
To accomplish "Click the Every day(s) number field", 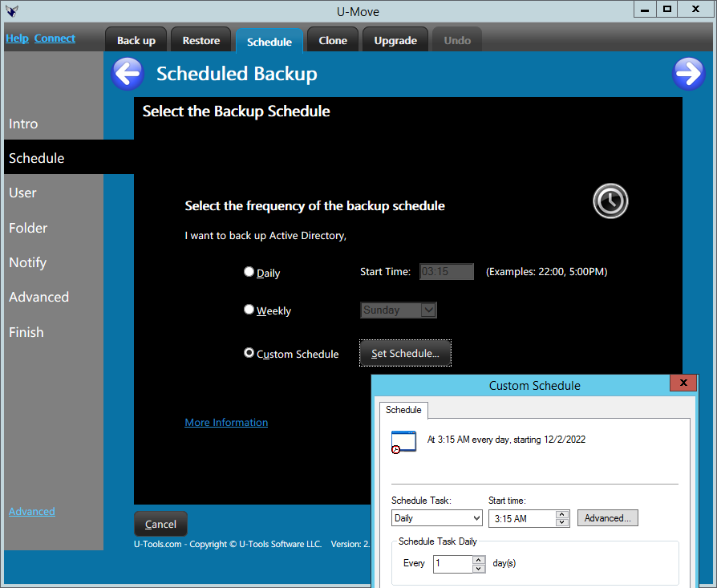I will point(453,564).
